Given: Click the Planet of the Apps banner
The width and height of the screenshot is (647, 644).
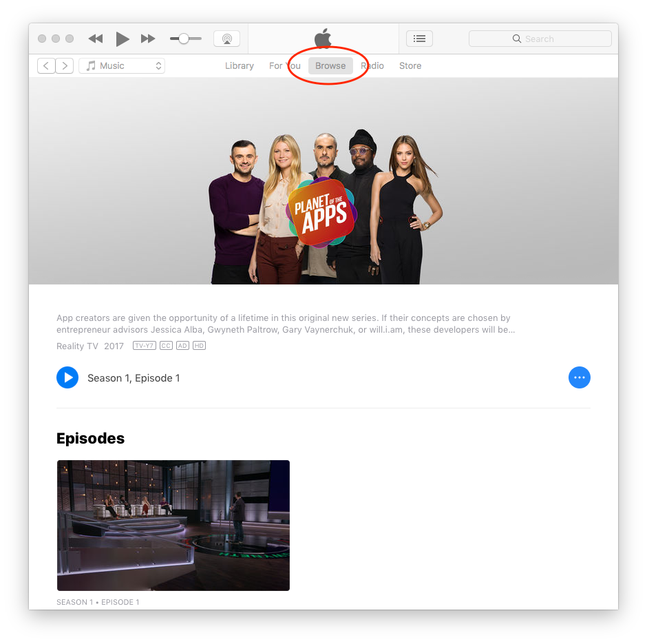Looking at the screenshot, I should click(323, 181).
